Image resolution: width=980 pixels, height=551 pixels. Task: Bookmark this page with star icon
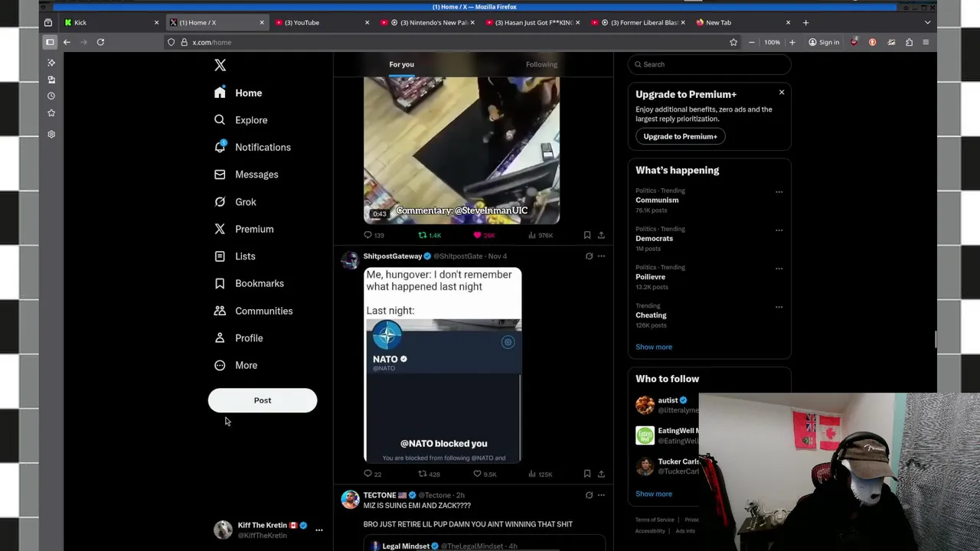pyautogui.click(x=733, y=42)
